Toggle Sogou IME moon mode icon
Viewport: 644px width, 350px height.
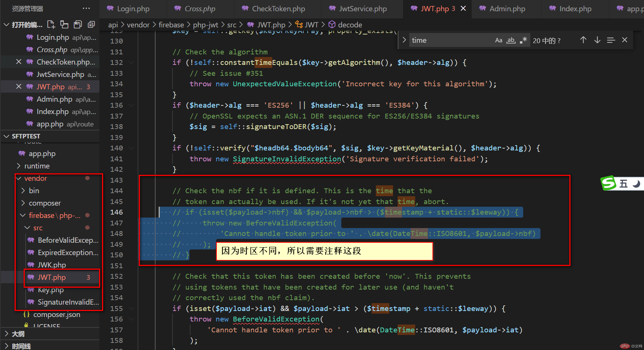[636, 183]
